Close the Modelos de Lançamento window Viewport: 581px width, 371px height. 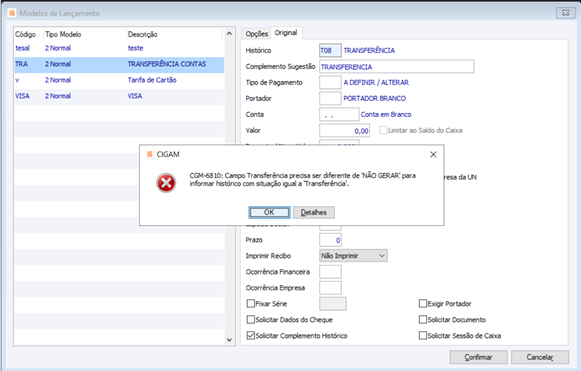pyautogui.click(x=565, y=13)
